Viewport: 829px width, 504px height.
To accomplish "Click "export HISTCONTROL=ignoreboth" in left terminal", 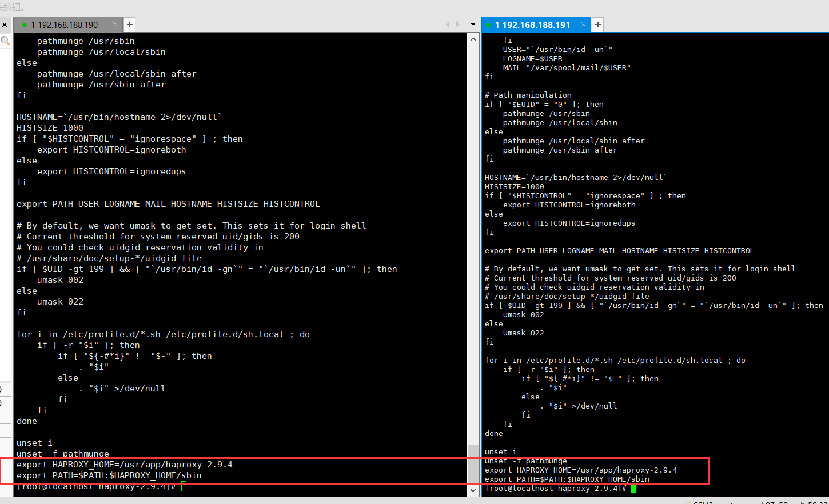I will pos(111,150).
